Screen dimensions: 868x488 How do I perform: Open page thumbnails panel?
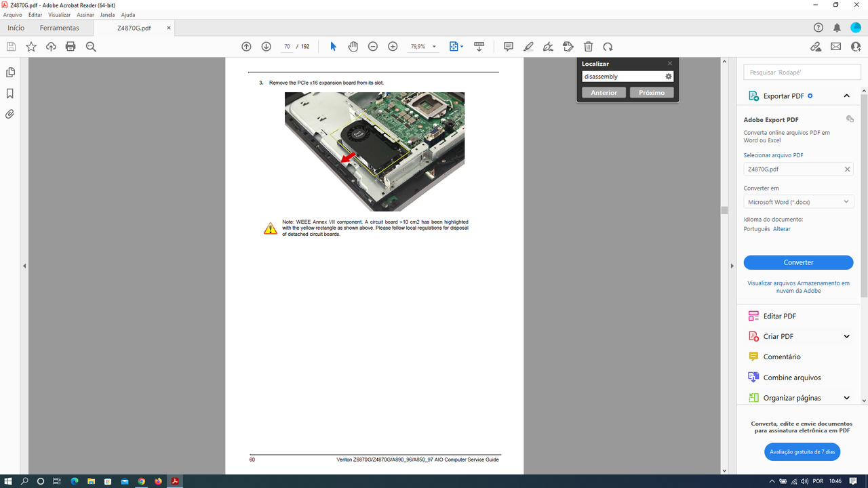pos(10,73)
